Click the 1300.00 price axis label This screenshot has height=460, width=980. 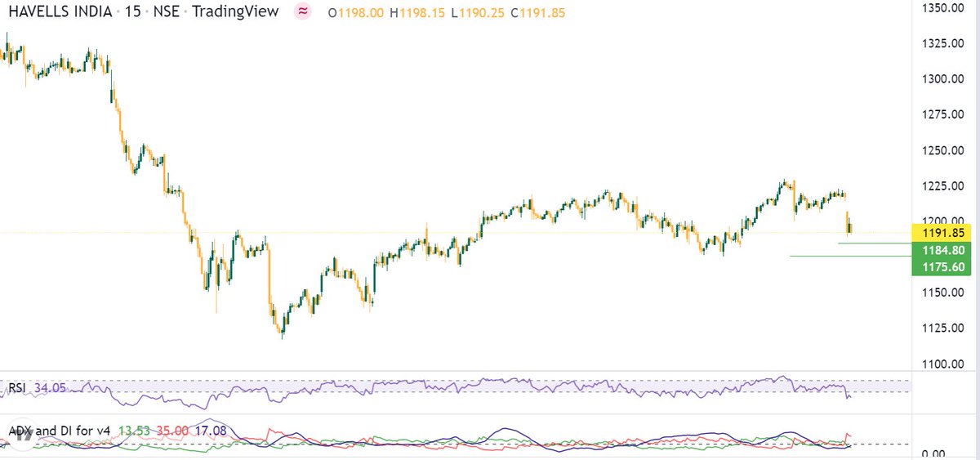(x=944, y=79)
